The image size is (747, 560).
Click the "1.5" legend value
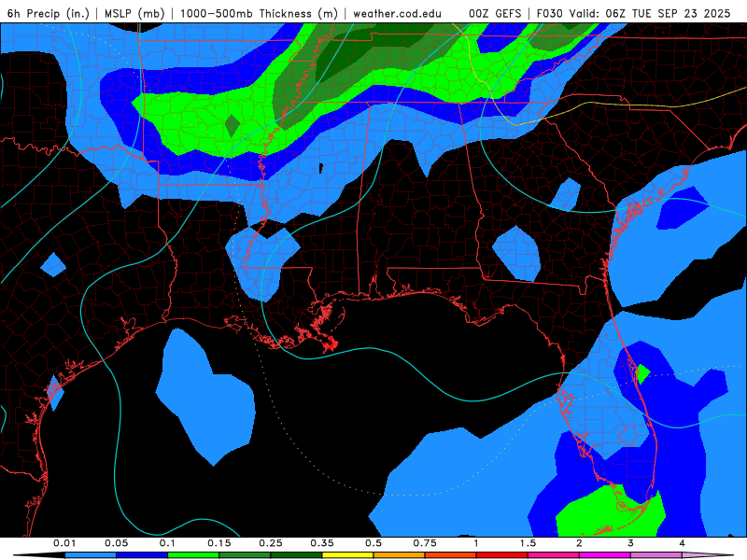(528, 543)
